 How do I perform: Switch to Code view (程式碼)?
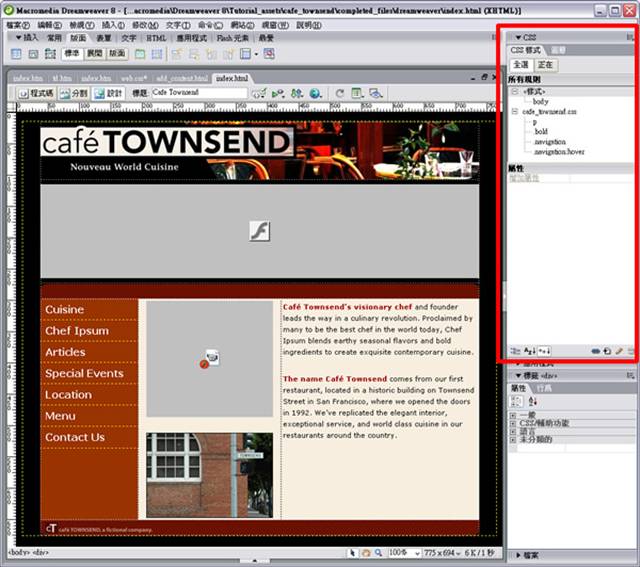35,93
